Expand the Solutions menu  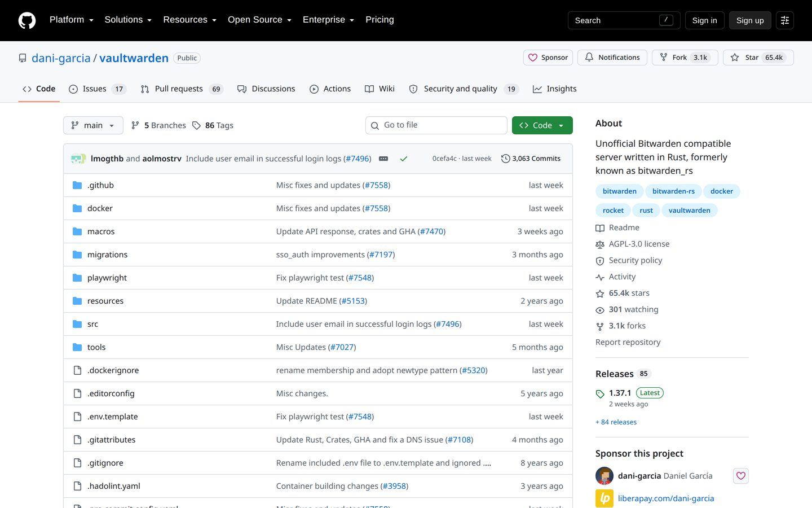[128, 20]
